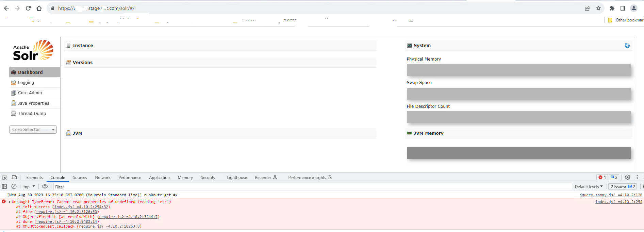This screenshot has height=232, width=644.
Task: Switch to the Security tab
Action: [208, 178]
